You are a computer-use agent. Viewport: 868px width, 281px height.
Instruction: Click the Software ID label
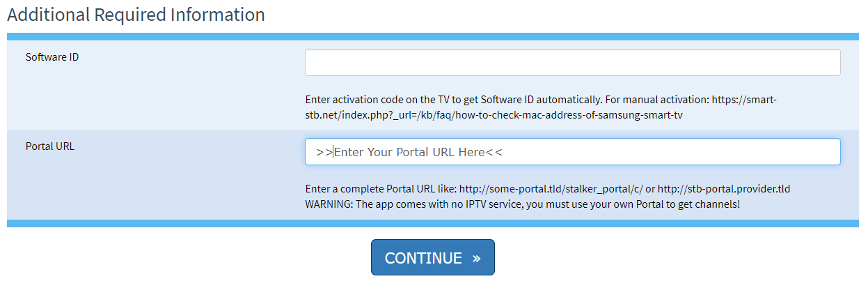[52, 57]
